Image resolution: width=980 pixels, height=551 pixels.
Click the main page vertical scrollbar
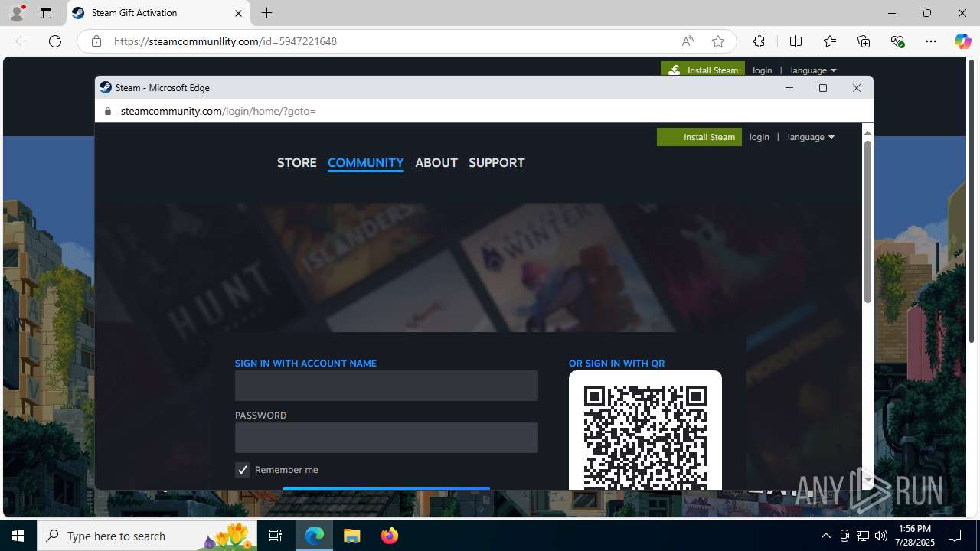point(972,201)
